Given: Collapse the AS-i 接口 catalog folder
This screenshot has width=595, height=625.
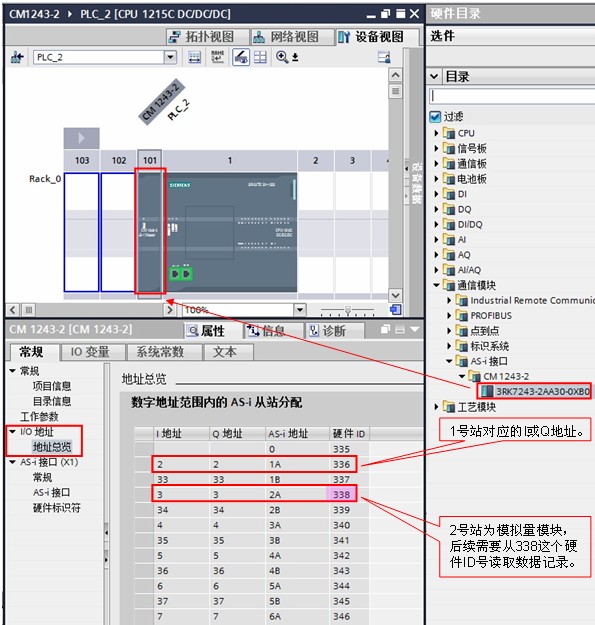Looking at the screenshot, I should [x=449, y=361].
